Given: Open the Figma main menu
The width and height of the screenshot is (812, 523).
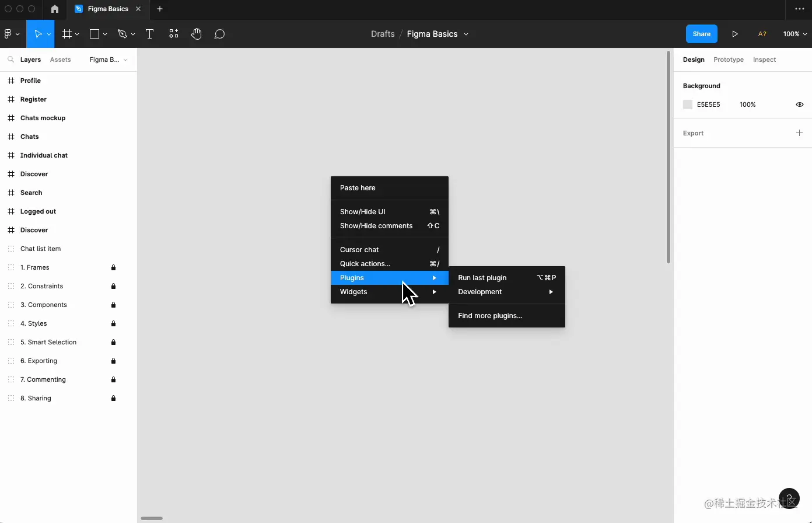Looking at the screenshot, I should pos(9,33).
